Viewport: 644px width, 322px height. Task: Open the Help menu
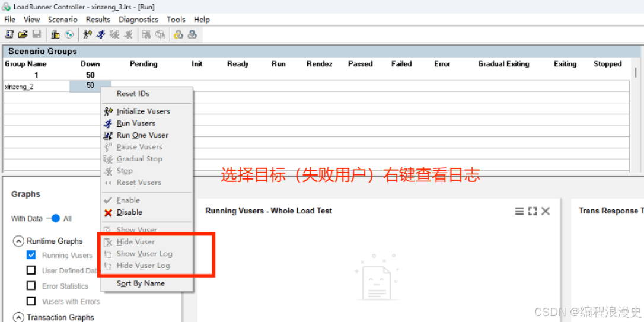click(202, 20)
